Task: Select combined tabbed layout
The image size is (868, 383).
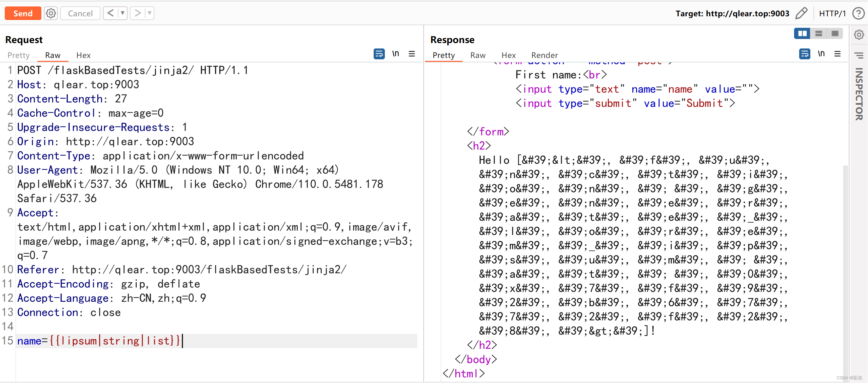Action: point(835,33)
